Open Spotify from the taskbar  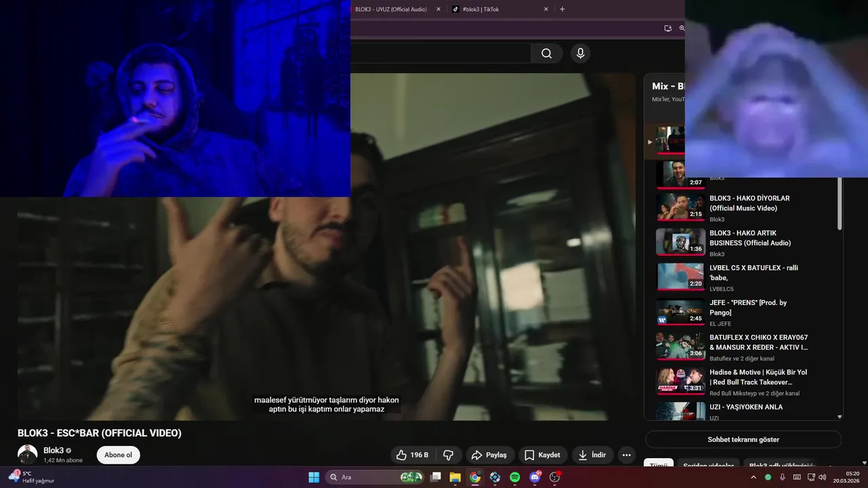pyautogui.click(x=515, y=477)
